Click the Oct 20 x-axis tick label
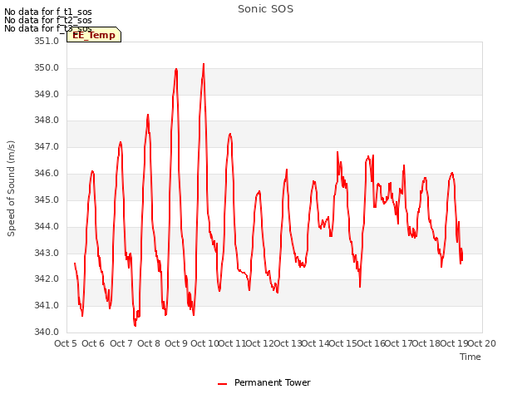The width and height of the screenshot is (532, 399). coord(482,343)
